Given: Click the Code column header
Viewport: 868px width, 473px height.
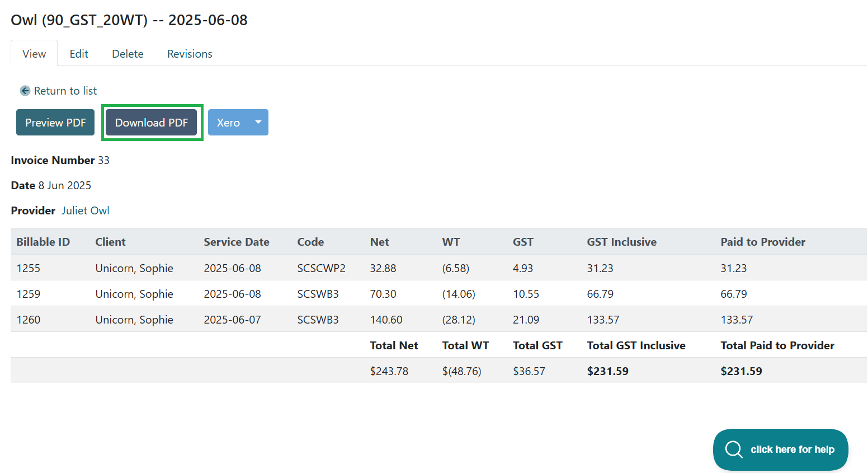Looking at the screenshot, I should 310,242.
